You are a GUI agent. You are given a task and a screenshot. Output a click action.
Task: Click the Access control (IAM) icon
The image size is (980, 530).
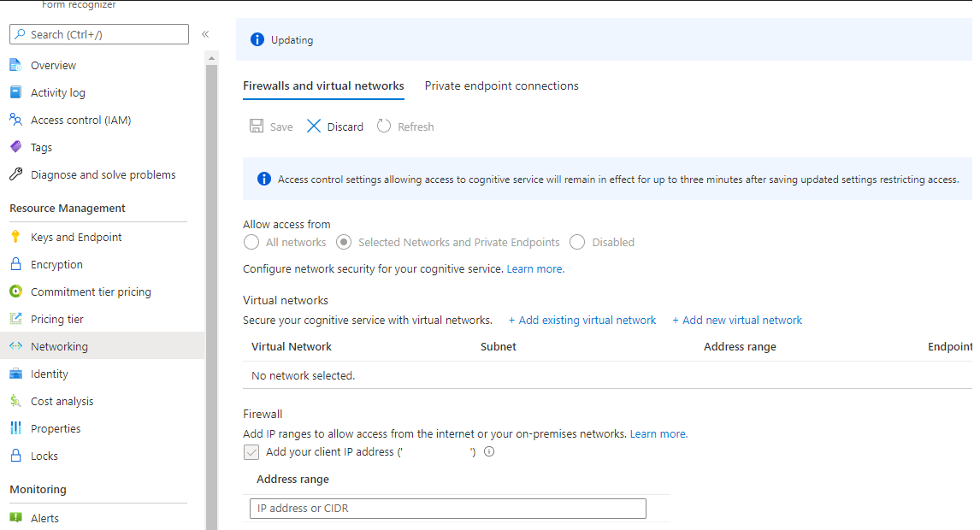click(x=15, y=120)
